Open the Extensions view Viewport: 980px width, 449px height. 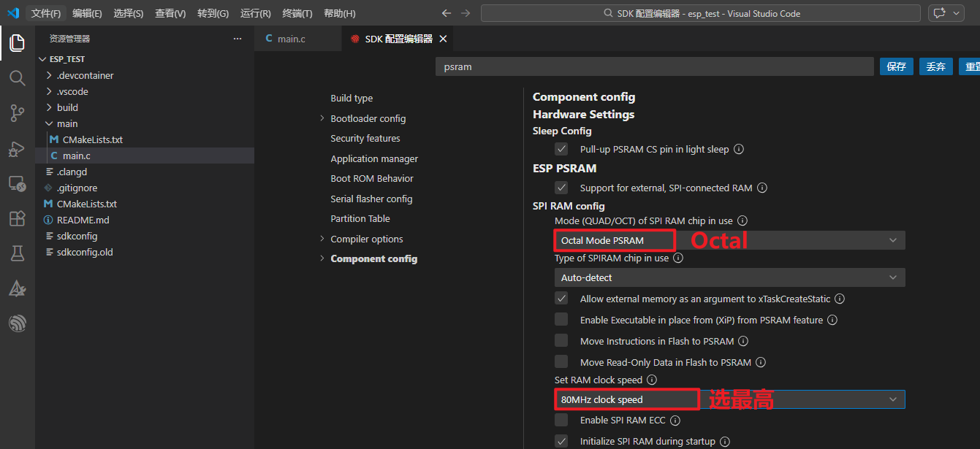point(17,218)
